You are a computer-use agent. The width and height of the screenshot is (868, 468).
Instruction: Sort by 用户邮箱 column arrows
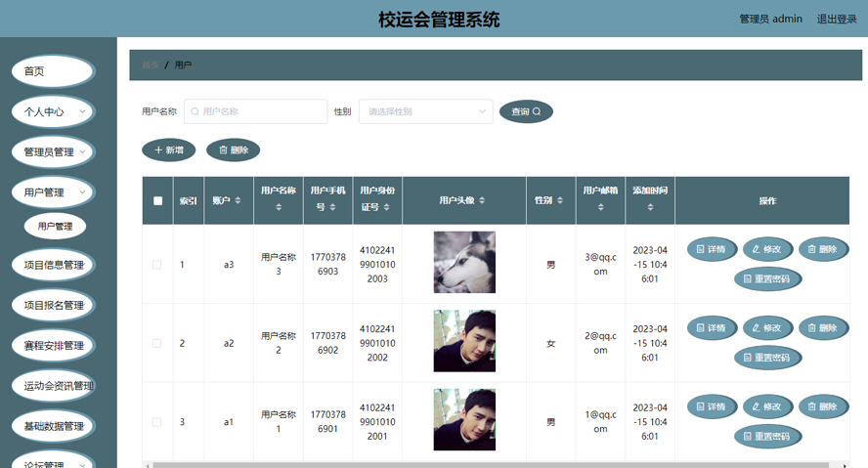click(x=600, y=207)
